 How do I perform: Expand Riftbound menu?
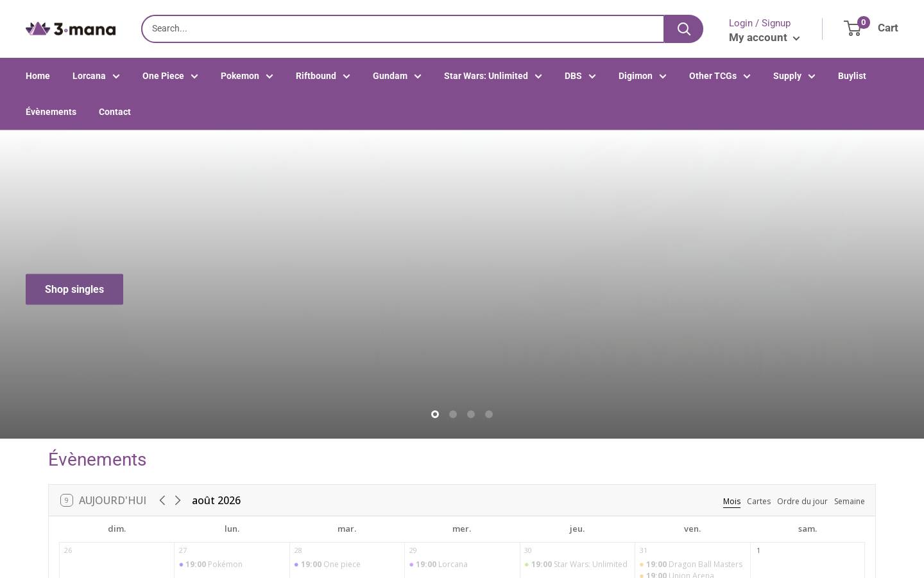point(323,76)
